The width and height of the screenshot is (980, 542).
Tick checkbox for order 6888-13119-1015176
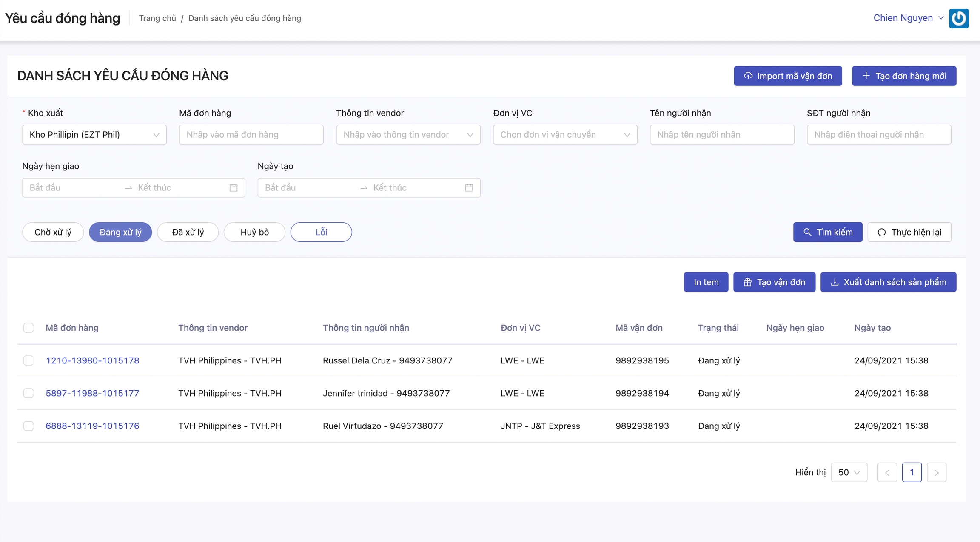click(x=28, y=426)
